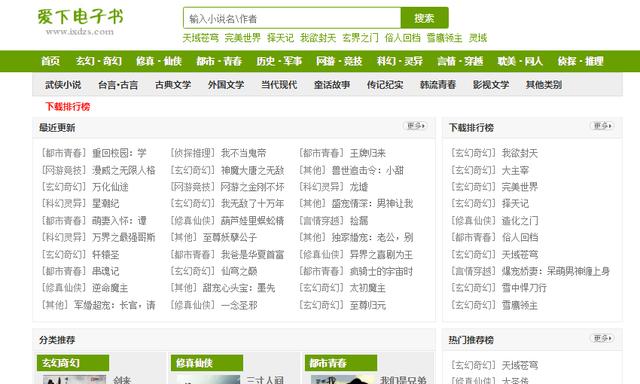Open the novel 王牌归来
The image size is (640, 384).
click(x=368, y=153)
